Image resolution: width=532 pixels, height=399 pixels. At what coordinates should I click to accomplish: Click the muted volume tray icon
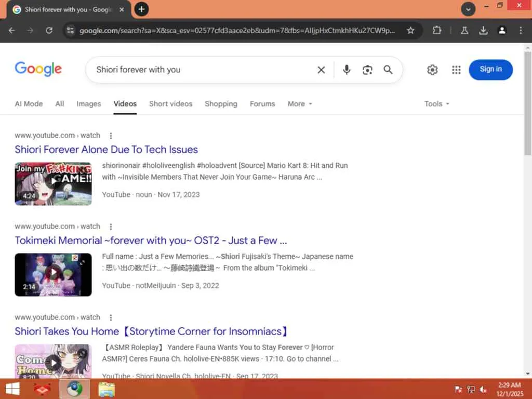click(483, 390)
